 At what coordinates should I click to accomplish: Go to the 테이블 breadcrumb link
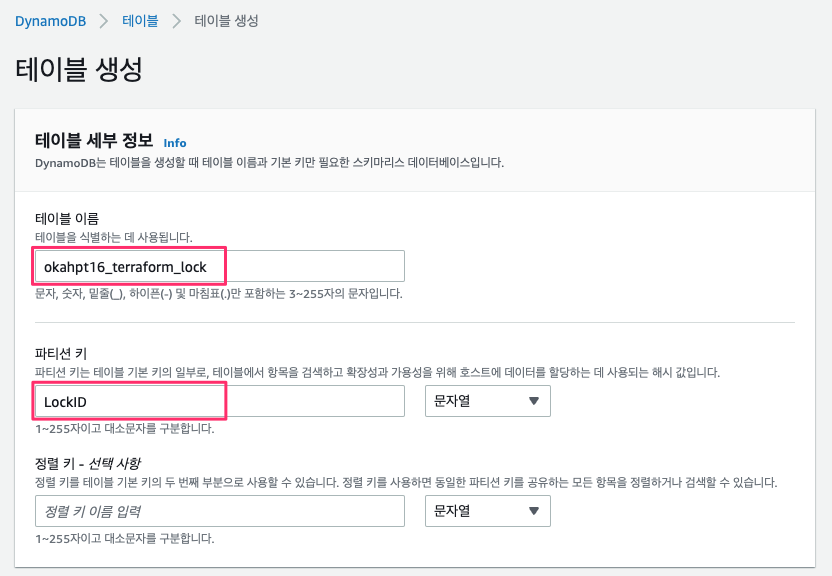point(140,21)
